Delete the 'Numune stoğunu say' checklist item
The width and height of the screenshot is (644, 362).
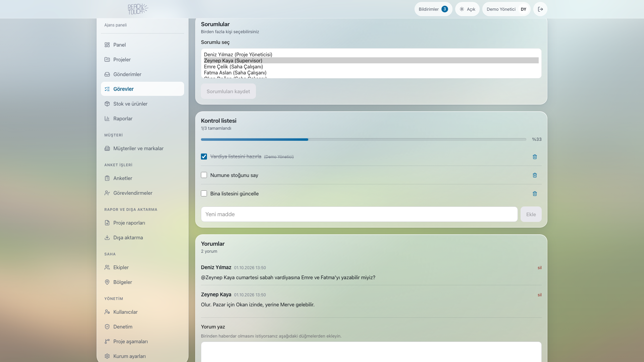click(x=535, y=175)
